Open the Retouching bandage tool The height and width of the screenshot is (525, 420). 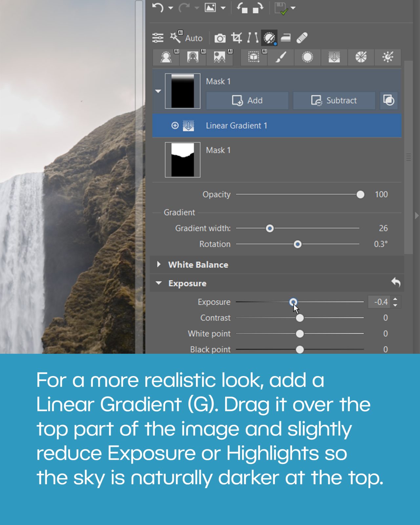point(302,38)
